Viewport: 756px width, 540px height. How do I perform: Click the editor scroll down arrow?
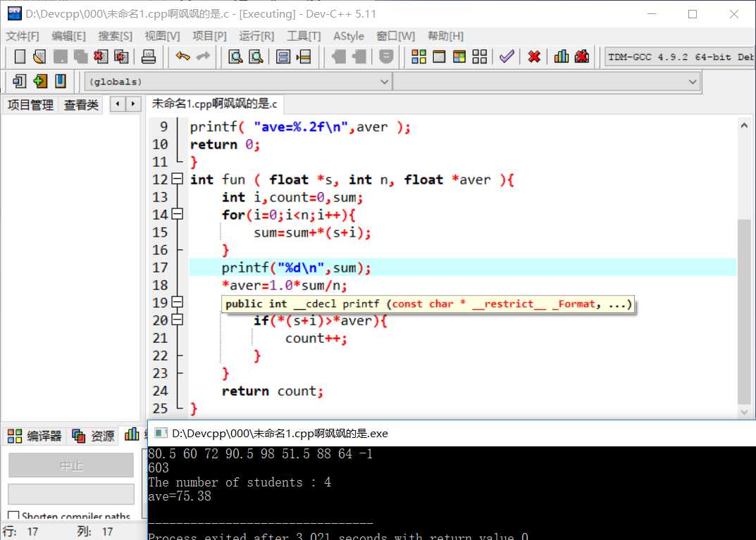(744, 412)
